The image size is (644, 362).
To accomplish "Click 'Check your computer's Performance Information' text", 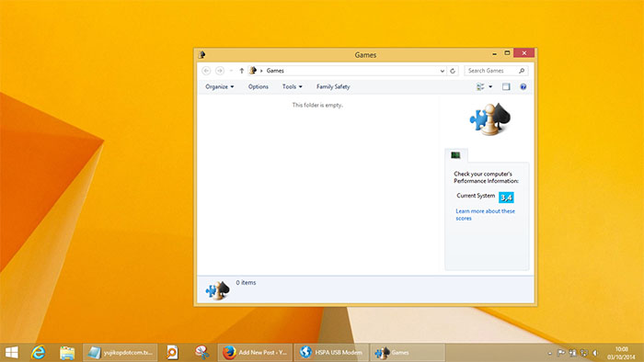I will pos(486,177).
